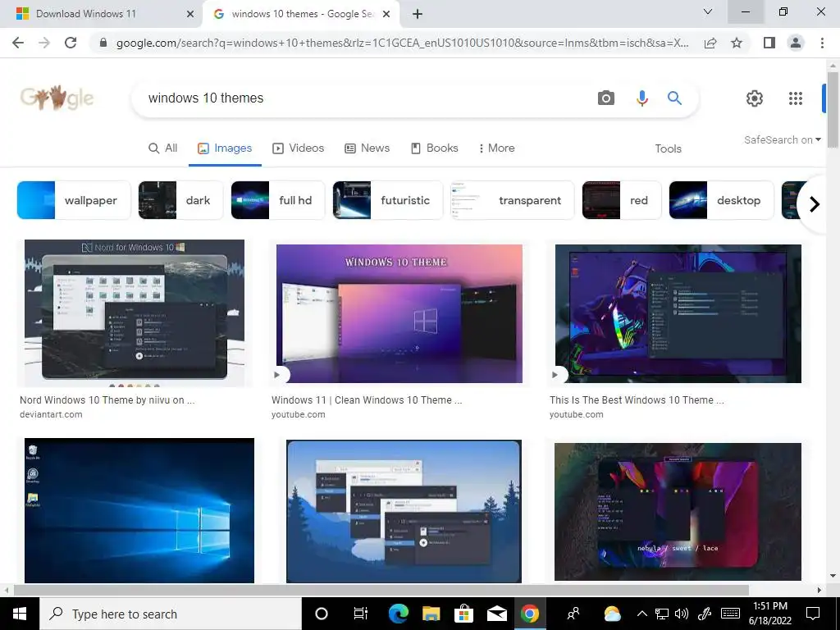
Task: Filter by the red chip
Action: pos(622,200)
